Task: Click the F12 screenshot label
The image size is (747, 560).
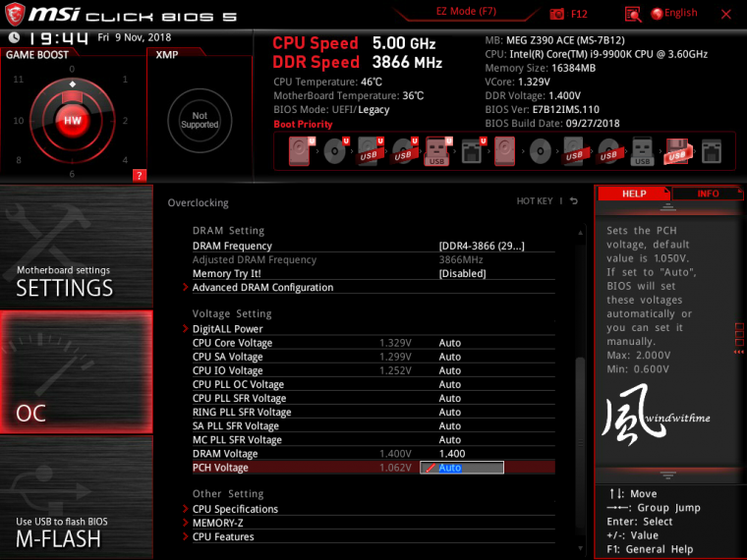Action: point(579,14)
